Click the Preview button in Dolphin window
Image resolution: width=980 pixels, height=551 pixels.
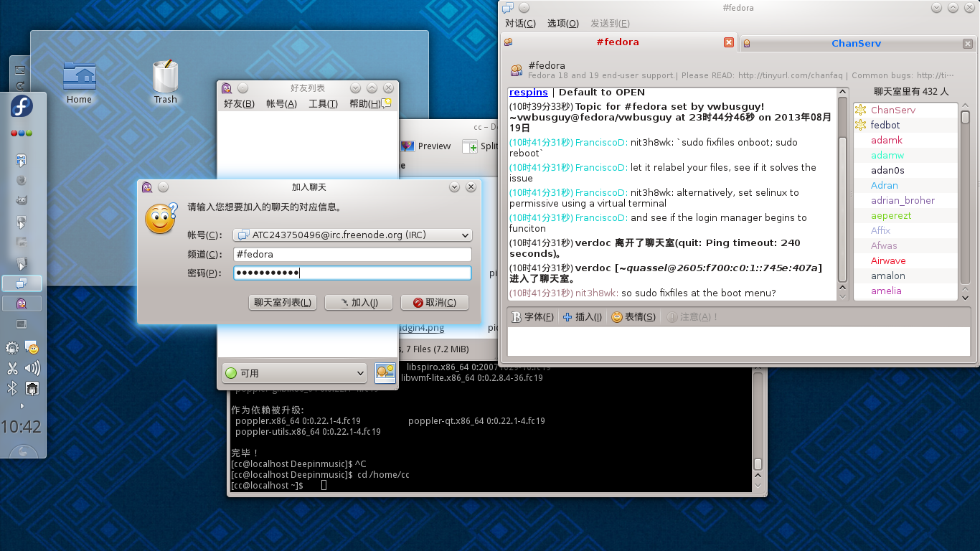click(x=427, y=146)
